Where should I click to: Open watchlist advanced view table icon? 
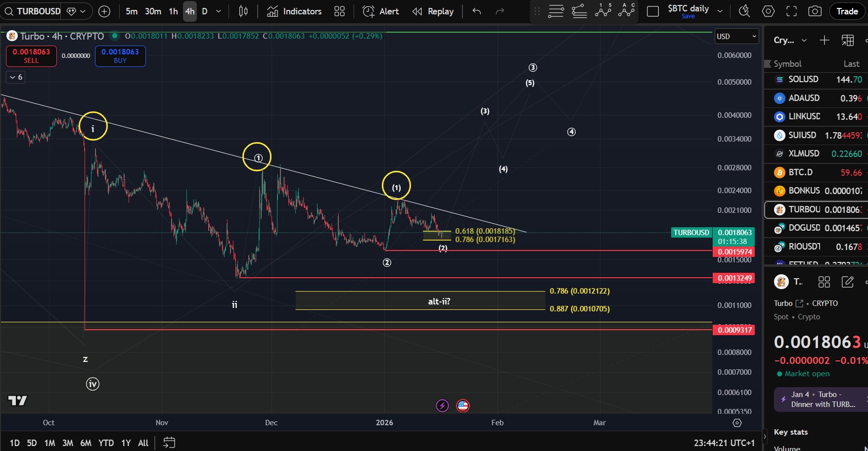point(848,40)
